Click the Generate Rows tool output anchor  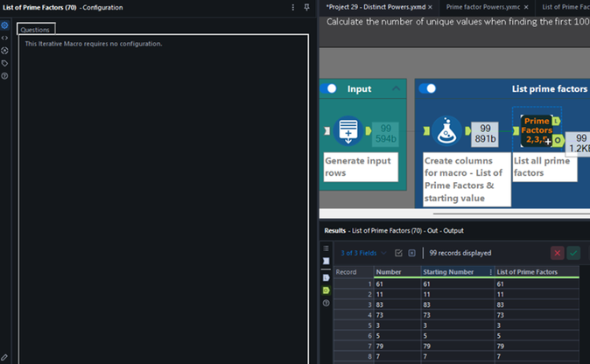pos(368,131)
